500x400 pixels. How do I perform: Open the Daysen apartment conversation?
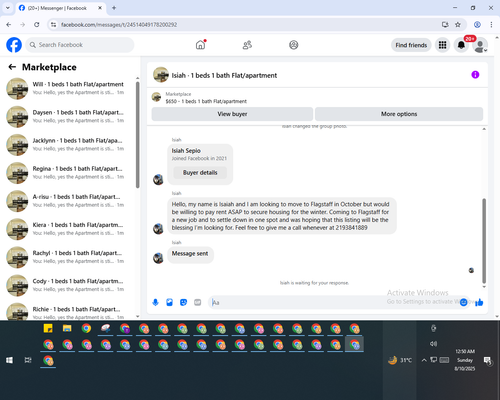68,116
